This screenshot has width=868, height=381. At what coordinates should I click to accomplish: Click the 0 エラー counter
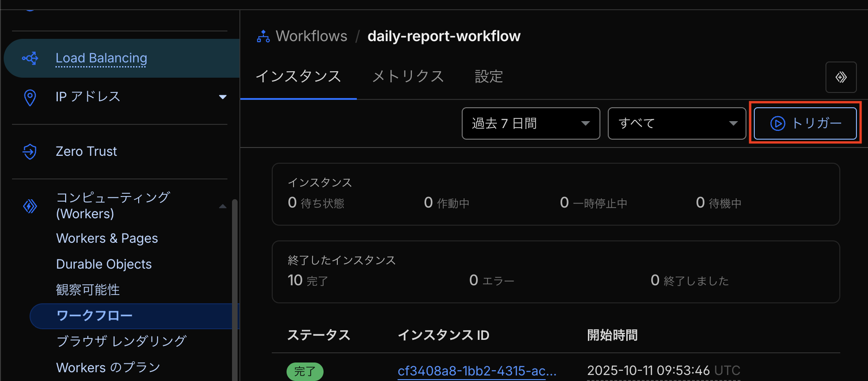tap(492, 281)
